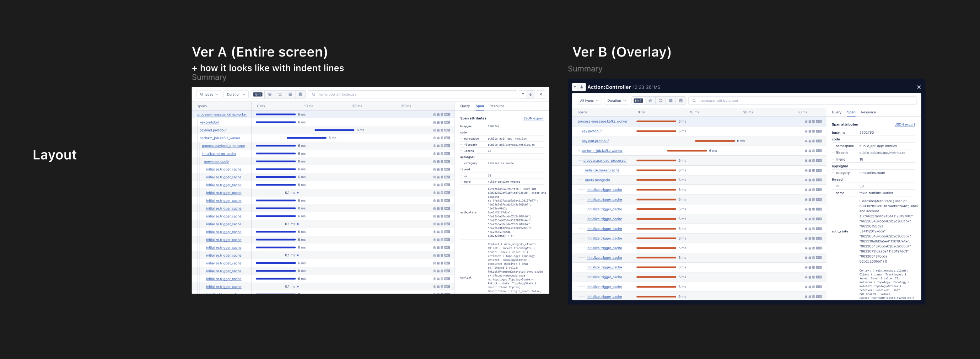Toggle the bug filter in Ver B overlay toolbar
This screenshot has width=980, height=359.
pos(650,101)
